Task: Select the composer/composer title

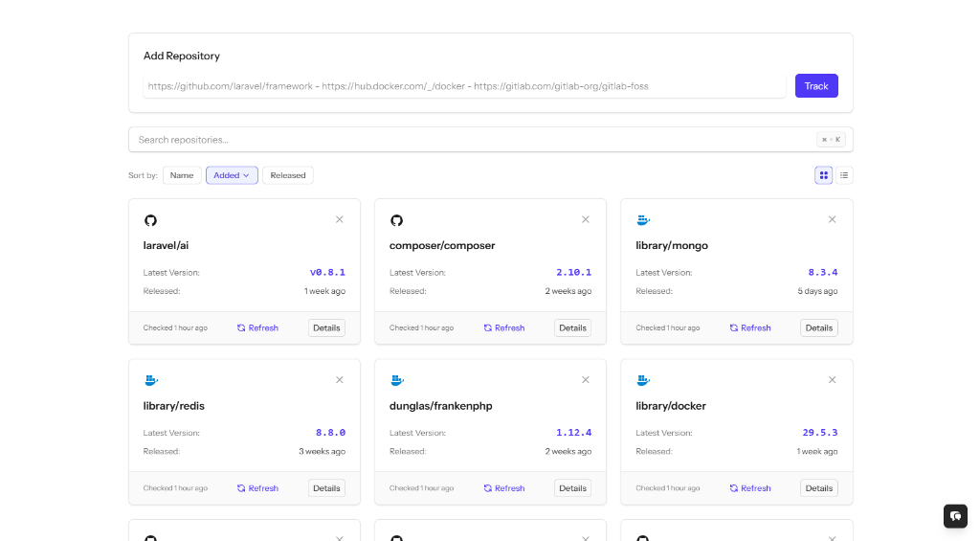Action: pos(442,245)
